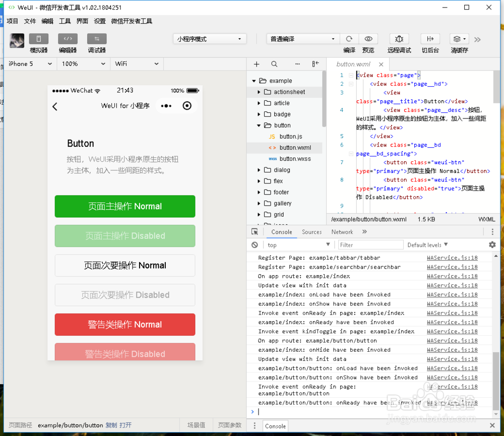Click the element inspector icon
The height and width of the screenshot is (436, 504).
click(x=255, y=232)
